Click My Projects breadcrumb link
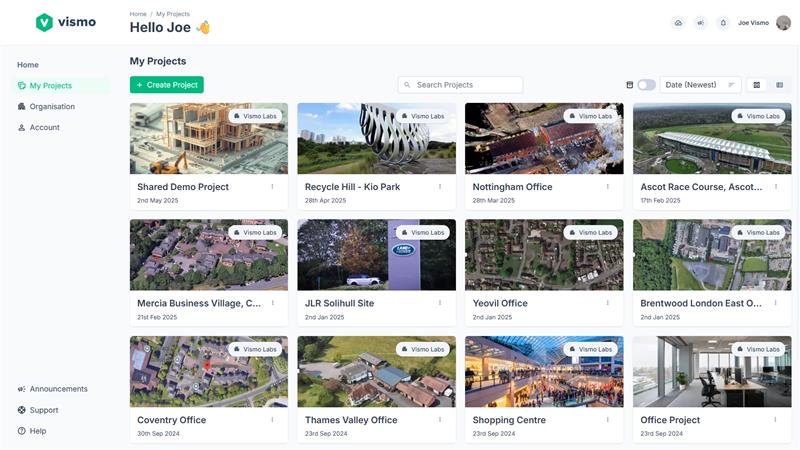 tap(173, 14)
